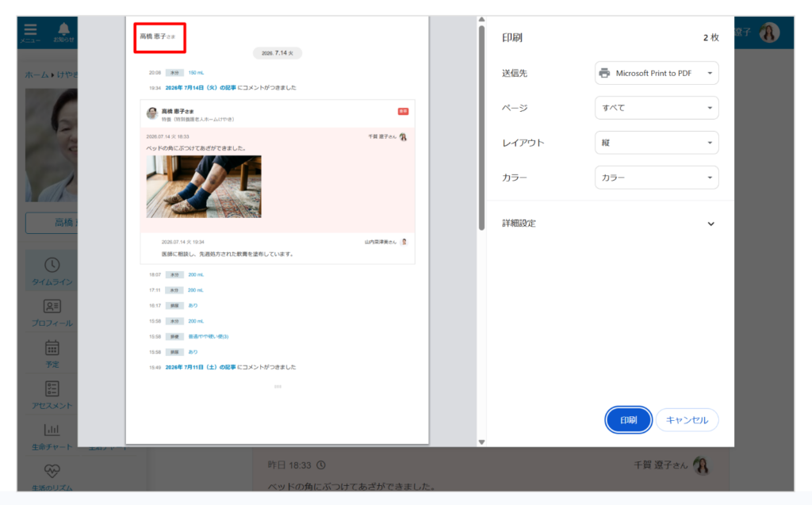Click the text ベッドの角にぶつけてあざができました in preview
This screenshot has height=505, width=812.
click(x=197, y=148)
